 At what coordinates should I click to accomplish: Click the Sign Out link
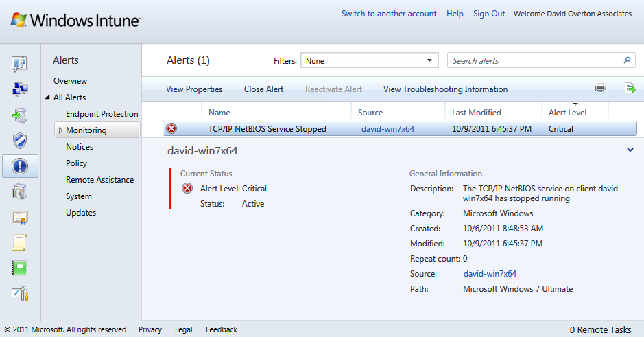pyautogui.click(x=489, y=14)
